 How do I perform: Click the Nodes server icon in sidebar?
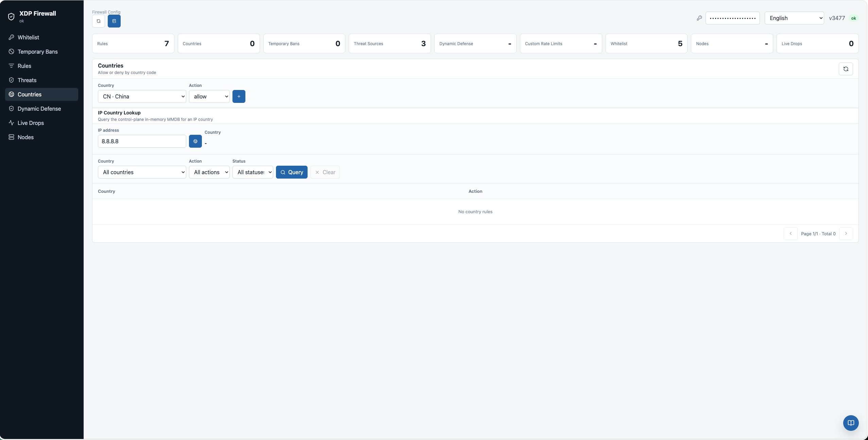click(11, 137)
